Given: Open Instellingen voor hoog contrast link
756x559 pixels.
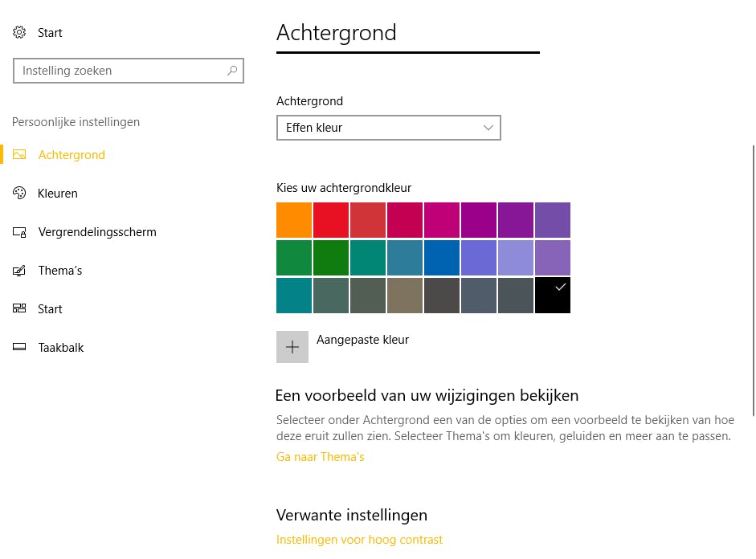Looking at the screenshot, I should [359, 540].
